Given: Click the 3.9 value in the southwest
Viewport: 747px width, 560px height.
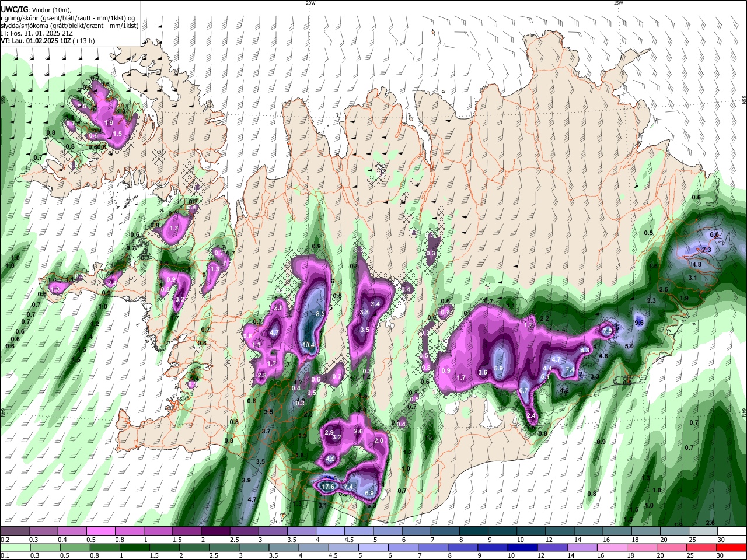Looking at the screenshot, I should coord(246,480).
